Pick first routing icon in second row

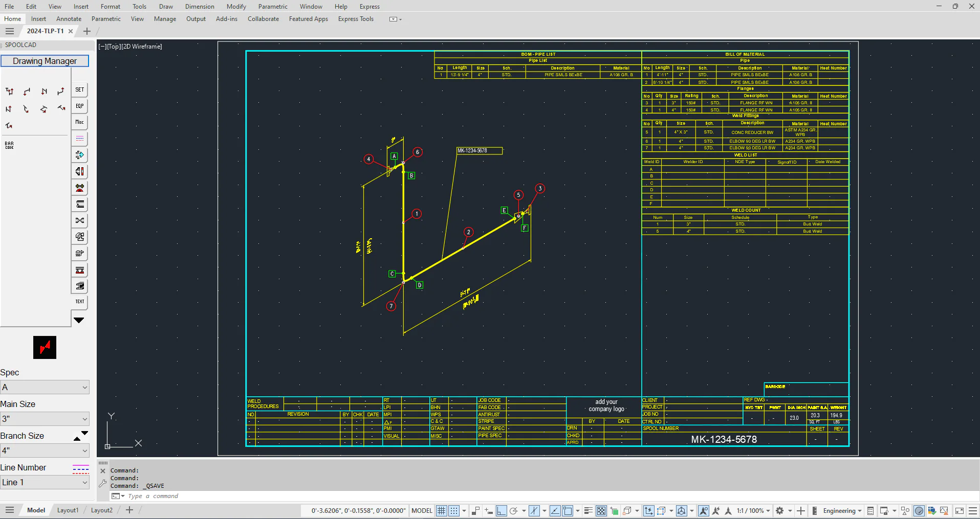point(9,109)
